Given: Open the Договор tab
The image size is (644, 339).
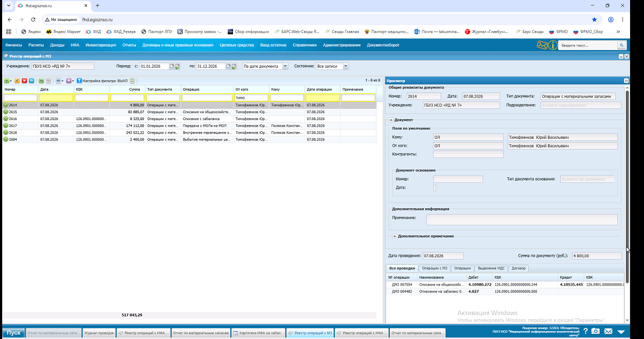Looking at the screenshot, I should click(518, 269).
